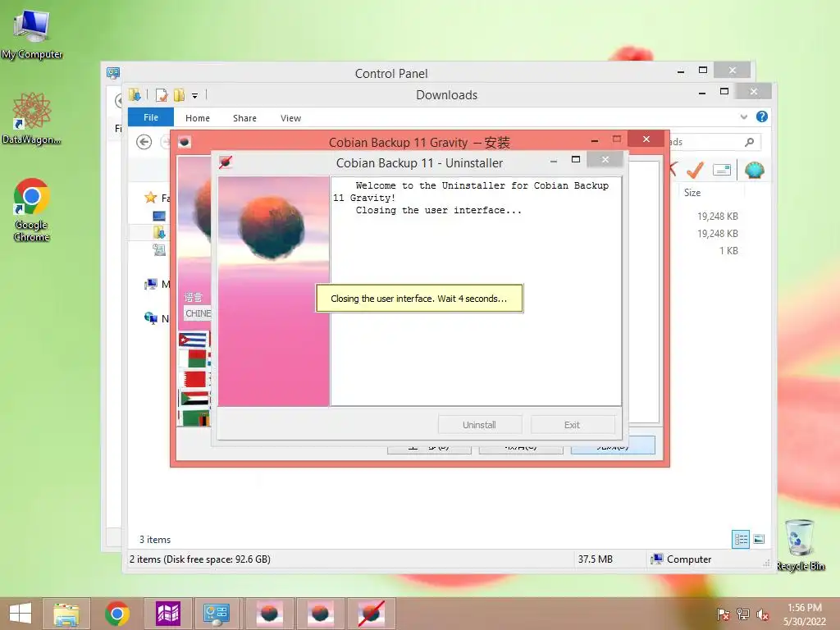This screenshot has width=840, height=630.
Task: Minimize the Uninstaller window
Action: pyautogui.click(x=554, y=161)
